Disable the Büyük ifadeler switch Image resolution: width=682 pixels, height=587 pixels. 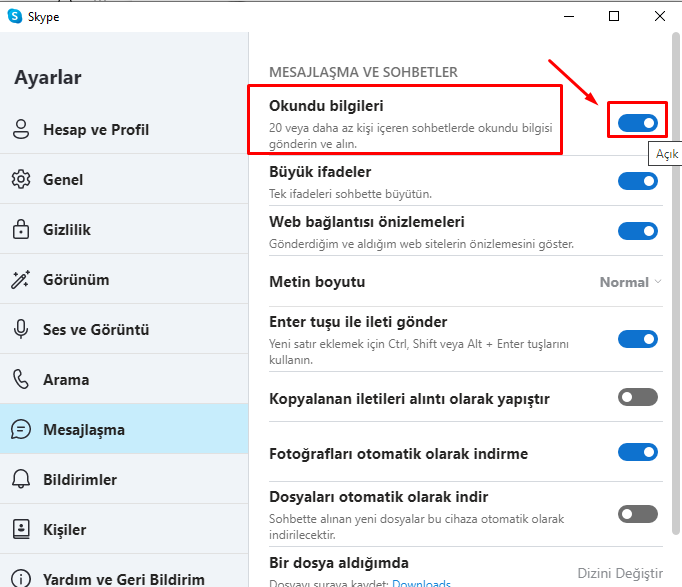[x=638, y=181]
